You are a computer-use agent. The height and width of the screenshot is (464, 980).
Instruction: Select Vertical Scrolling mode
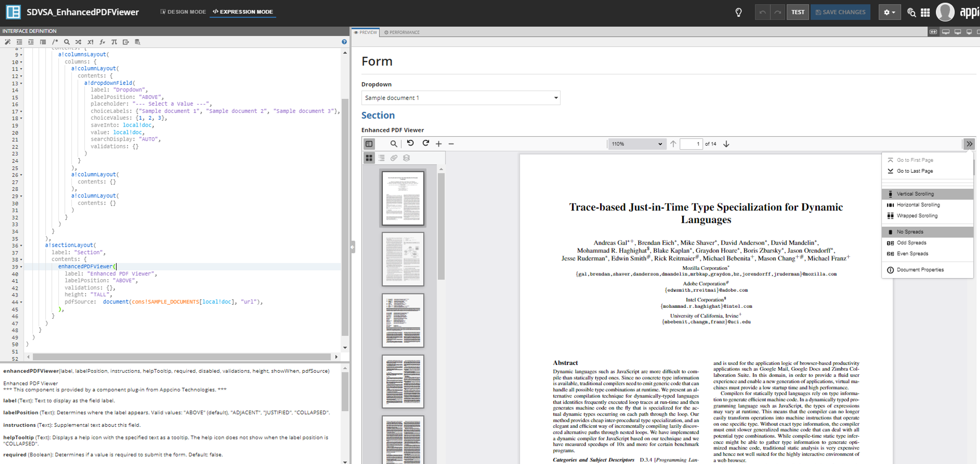pos(927,194)
